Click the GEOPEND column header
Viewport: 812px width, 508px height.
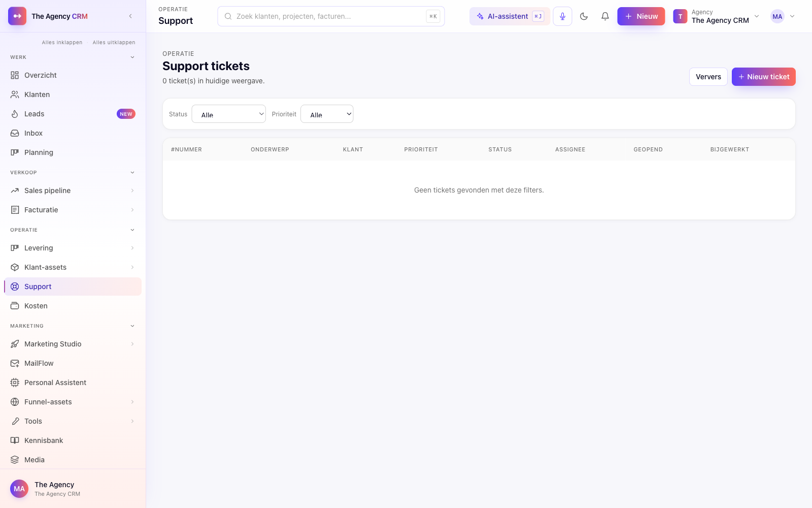click(648, 149)
